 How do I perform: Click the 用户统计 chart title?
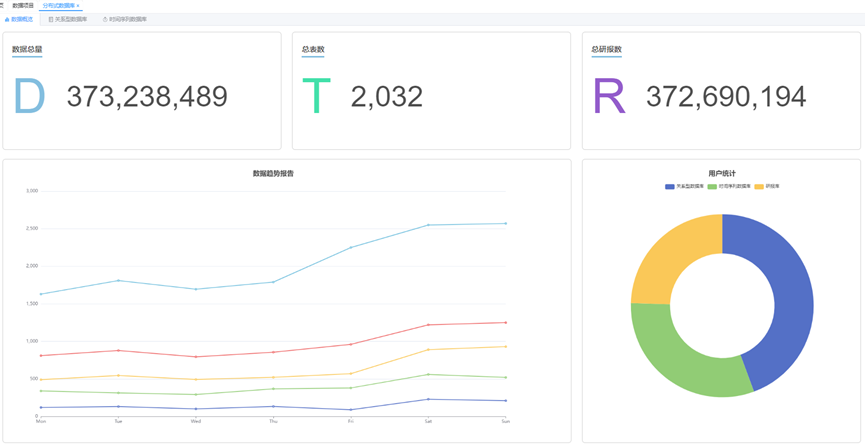tap(722, 173)
